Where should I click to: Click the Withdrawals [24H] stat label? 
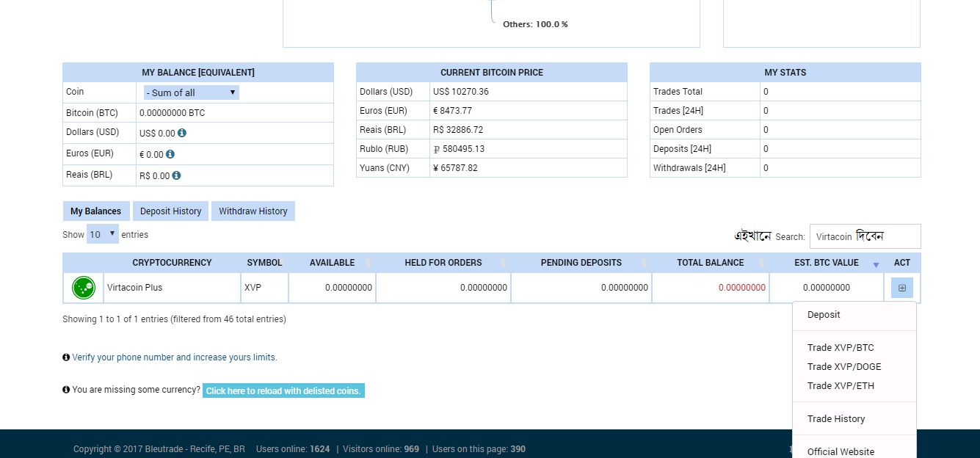pos(689,168)
